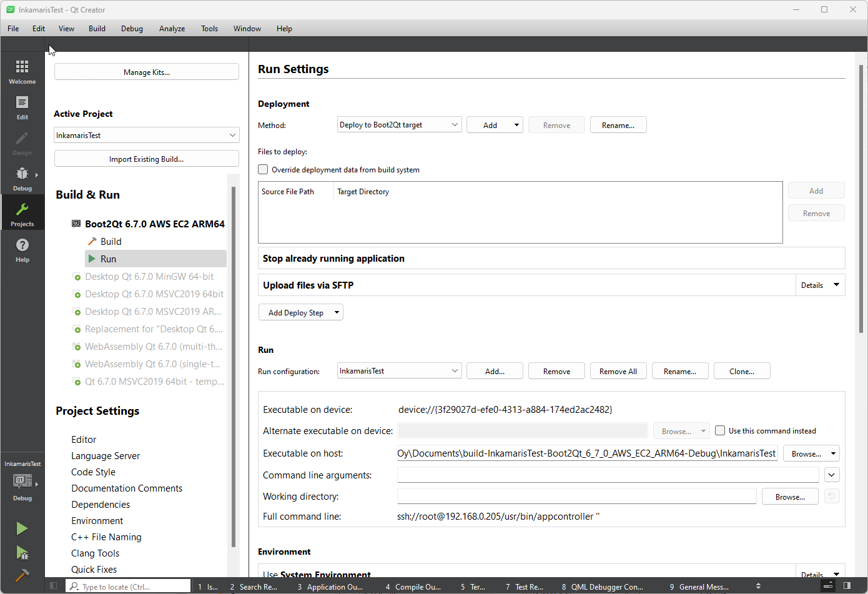868x594 pixels.
Task: Open Deployment Method dropdown
Action: [x=399, y=125]
